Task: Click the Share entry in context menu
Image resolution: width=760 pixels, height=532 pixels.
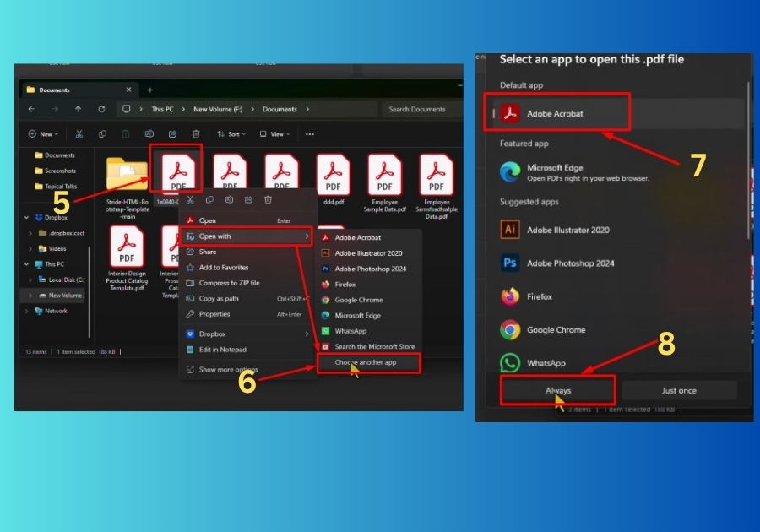Action: [247, 252]
